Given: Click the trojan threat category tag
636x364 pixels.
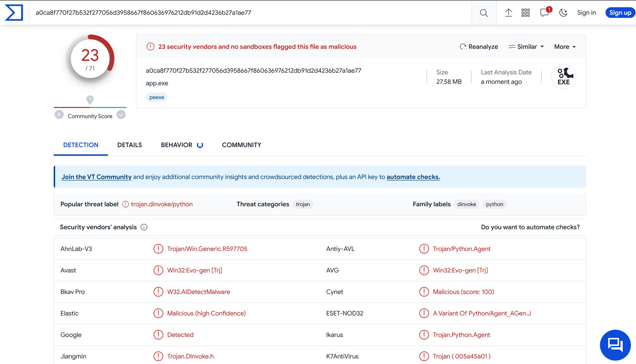Looking at the screenshot, I should coord(303,204).
